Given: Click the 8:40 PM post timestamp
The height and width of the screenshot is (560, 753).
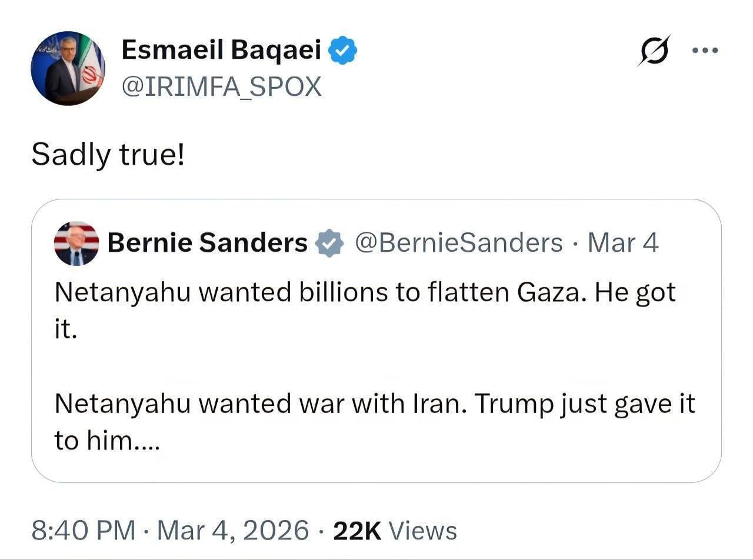Looking at the screenshot, I should coord(83,530).
